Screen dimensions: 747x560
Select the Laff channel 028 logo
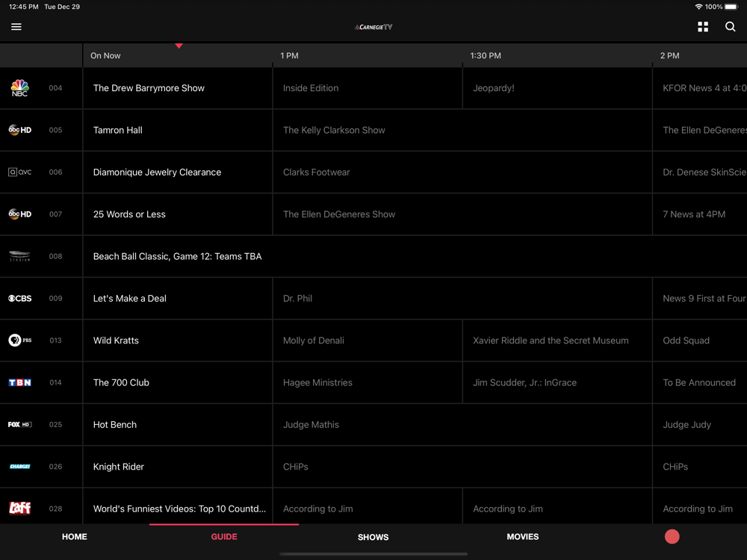[19, 508]
